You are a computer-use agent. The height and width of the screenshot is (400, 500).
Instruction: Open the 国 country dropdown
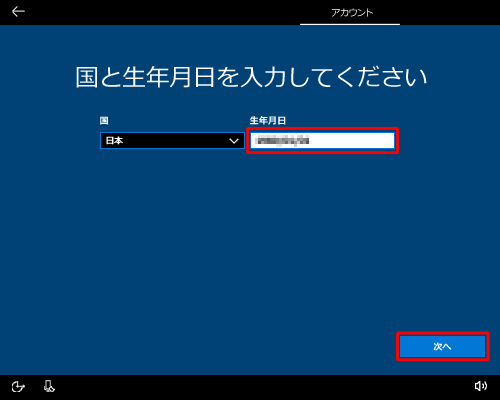coord(172,141)
